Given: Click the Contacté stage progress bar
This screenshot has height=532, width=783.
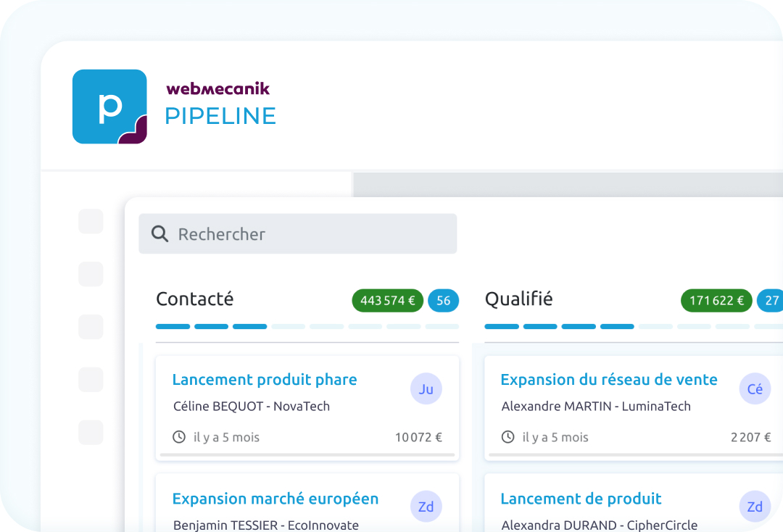Looking at the screenshot, I should [307, 327].
